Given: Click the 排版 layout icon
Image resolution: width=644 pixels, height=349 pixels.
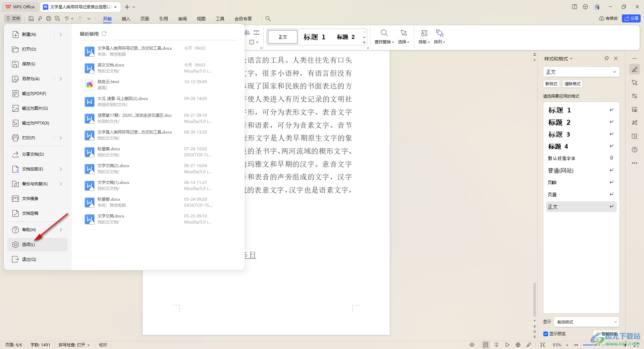Looking at the screenshot, I should 424,33.
